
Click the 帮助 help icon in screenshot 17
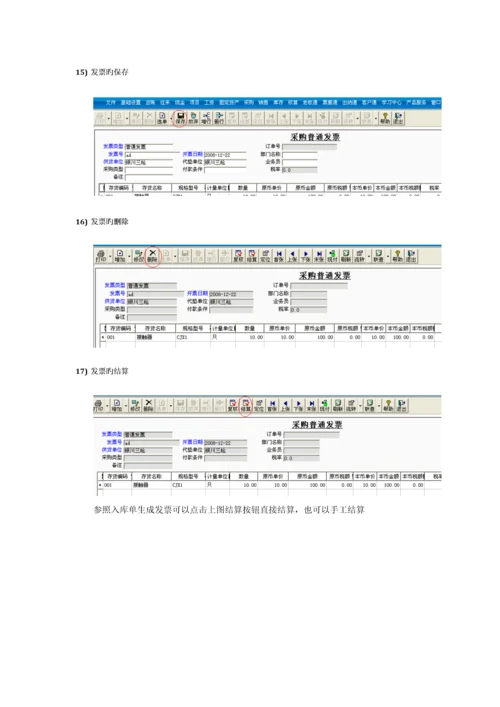388,405
